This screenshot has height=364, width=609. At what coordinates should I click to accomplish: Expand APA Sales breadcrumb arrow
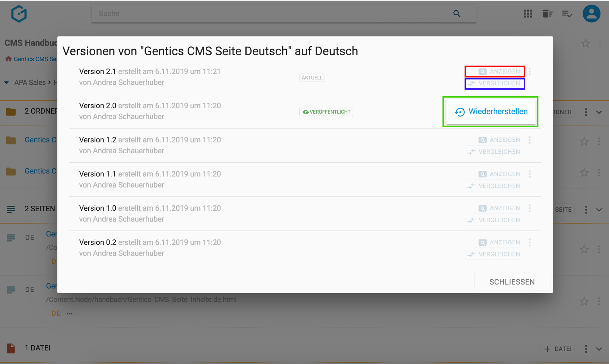coord(6,82)
